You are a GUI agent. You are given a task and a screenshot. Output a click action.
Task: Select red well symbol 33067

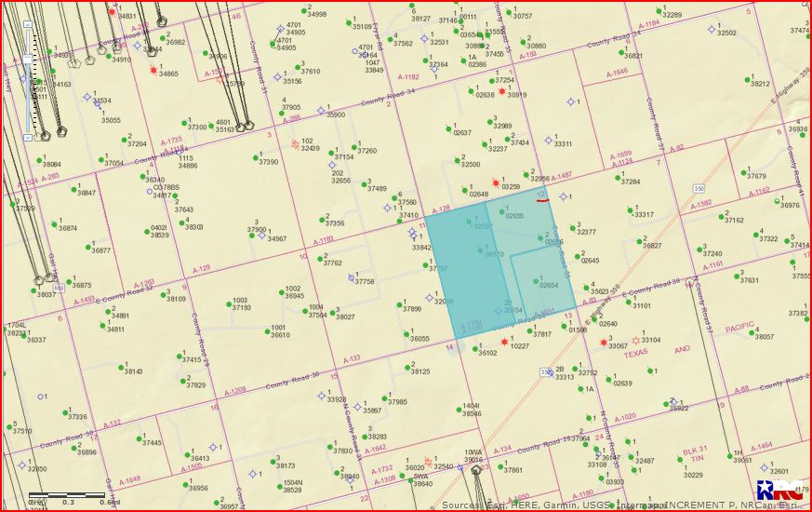point(604,342)
